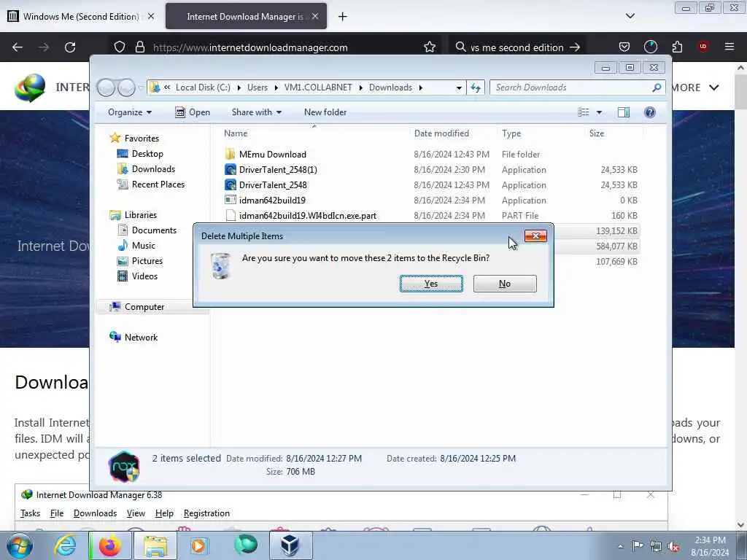
Task: Sort files by Size column
Action: pos(597,133)
